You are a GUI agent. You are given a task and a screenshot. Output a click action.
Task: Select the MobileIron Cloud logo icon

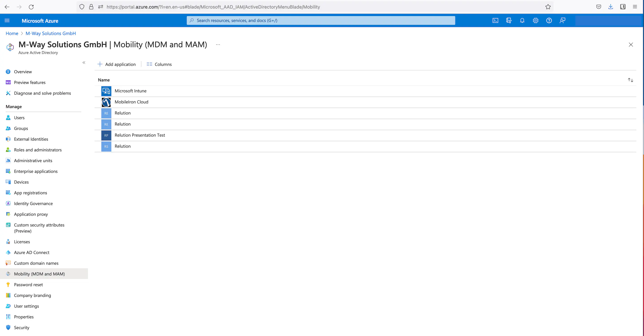(106, 102)
